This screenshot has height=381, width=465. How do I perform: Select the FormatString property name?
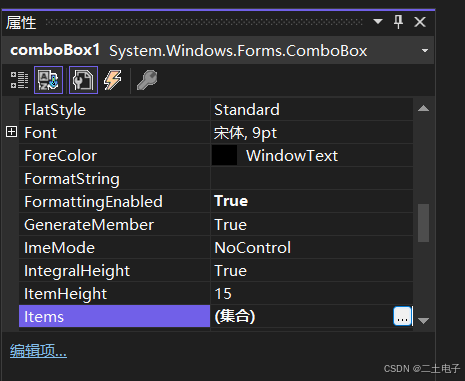tap(72, 179)
